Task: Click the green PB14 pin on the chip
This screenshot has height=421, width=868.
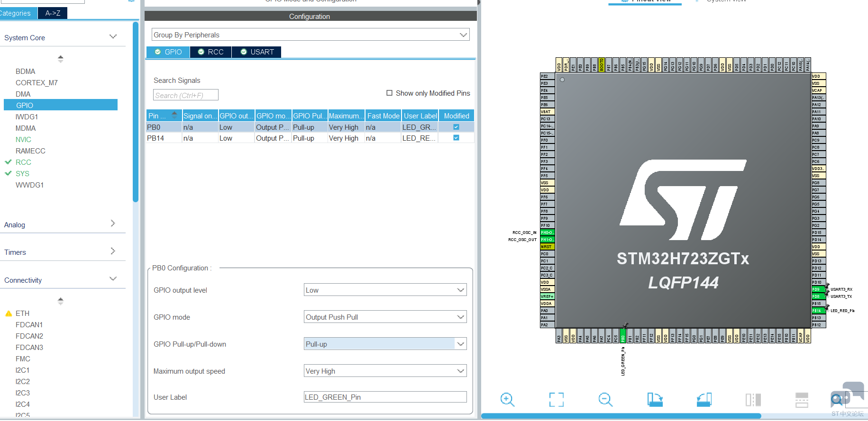Action: (x=819, y=311)
